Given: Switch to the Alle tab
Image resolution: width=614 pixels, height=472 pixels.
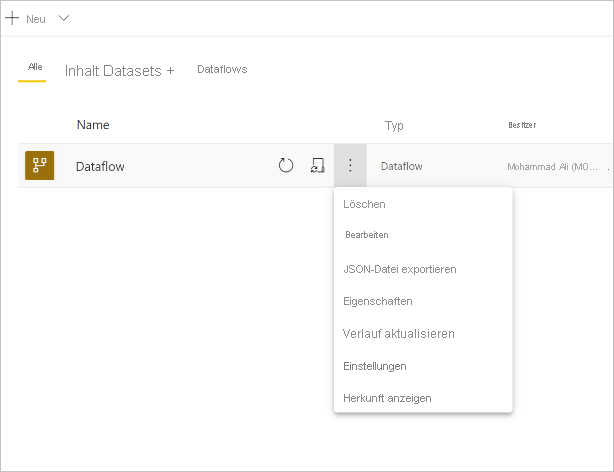Looking at the screenshot, I should tap(35, 67).
